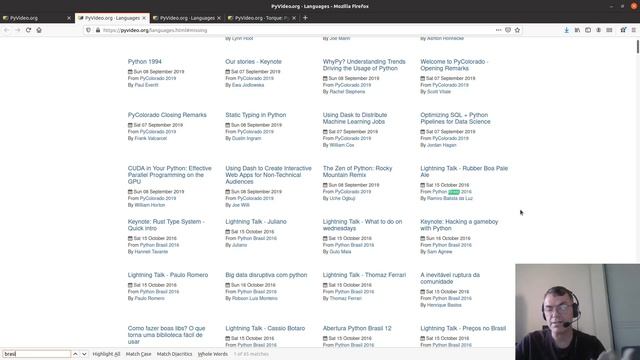Screen dimensions: 640x360
Task: Click the find bar search field
Action: (37, 354)
